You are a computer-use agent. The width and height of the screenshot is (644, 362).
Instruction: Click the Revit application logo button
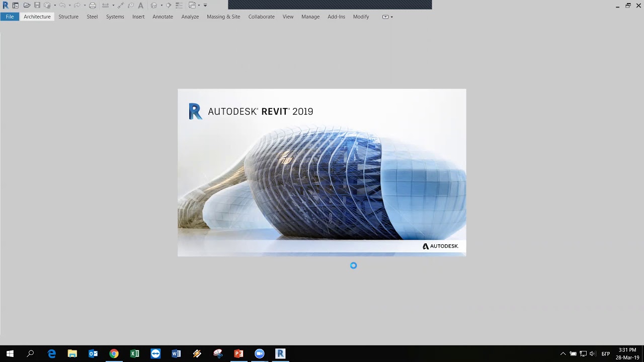6,5
